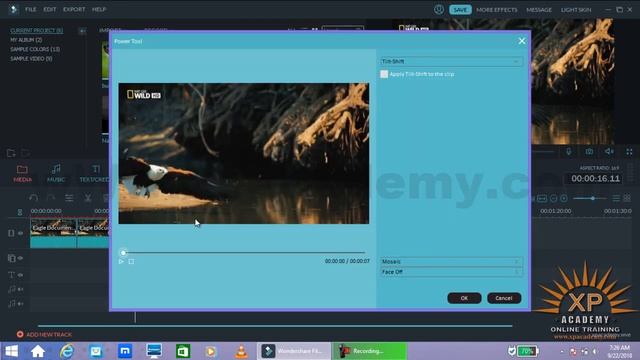Expand the Tilt-Shift section header
This screenshot has width=640, height=360.
pyautogui.click(x=451, y=61)
